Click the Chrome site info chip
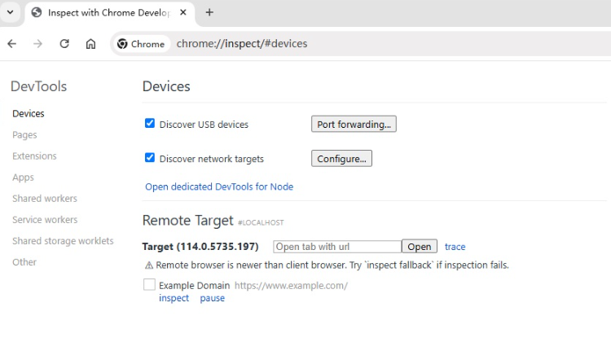 (x=140, y=44)
